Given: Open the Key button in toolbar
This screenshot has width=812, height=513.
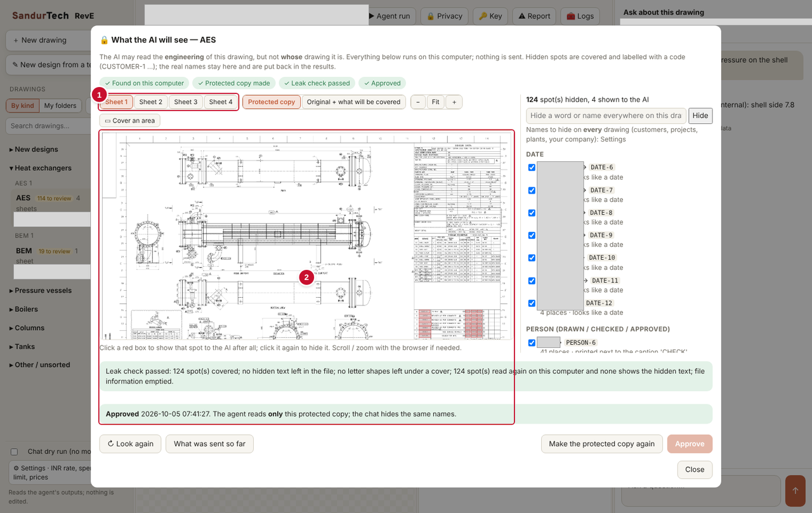Looking at the screenshot, I should (x=490, y=16).
